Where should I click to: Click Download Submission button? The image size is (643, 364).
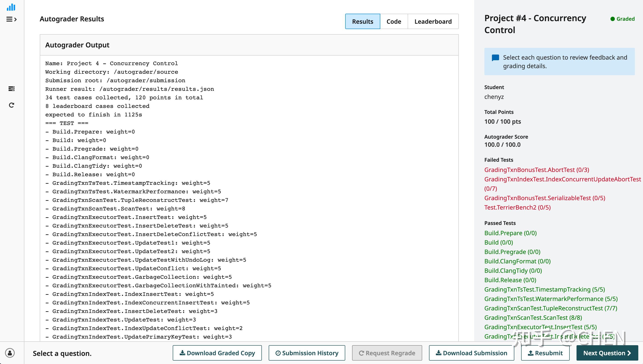coord(471,353)
